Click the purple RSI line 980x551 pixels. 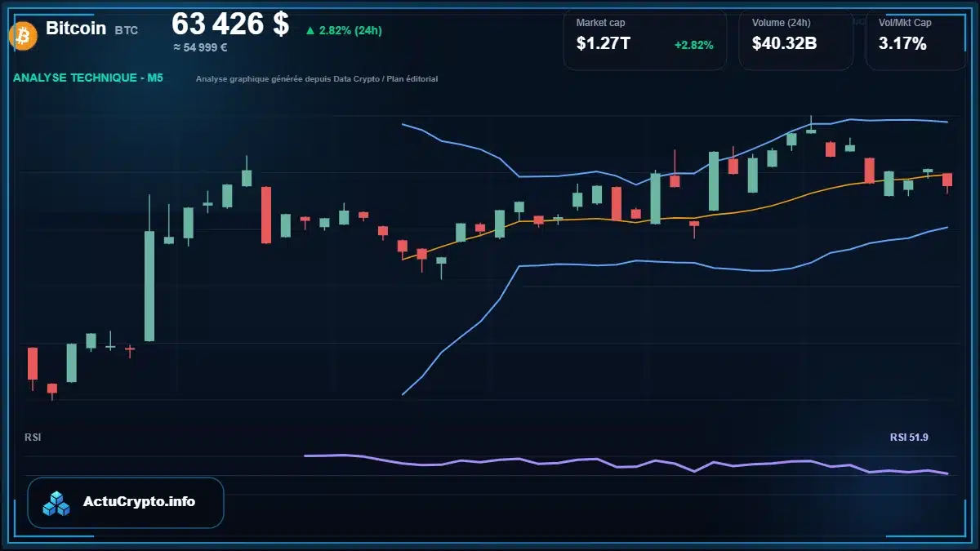pos(626,464)
